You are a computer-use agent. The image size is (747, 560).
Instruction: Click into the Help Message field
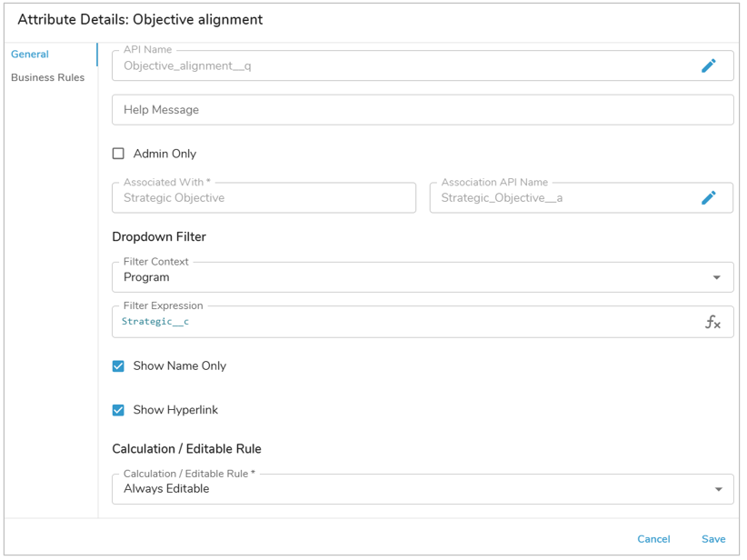(x=423, y=110)
